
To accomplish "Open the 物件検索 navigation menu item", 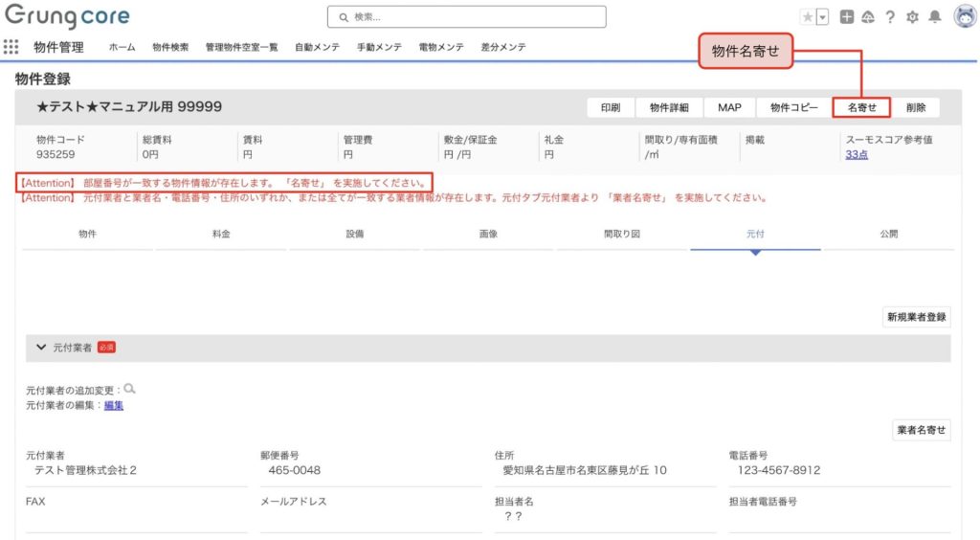I will 170,47.
